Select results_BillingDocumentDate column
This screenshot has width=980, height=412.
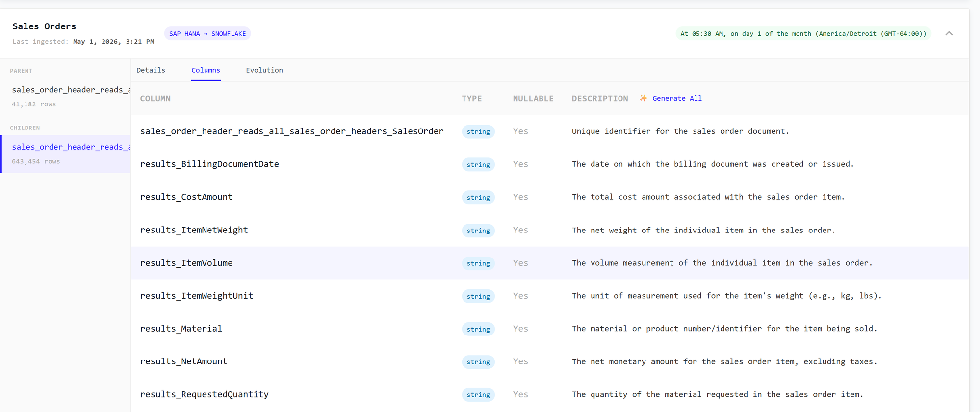pyautogui.click(x=209, y=164)
